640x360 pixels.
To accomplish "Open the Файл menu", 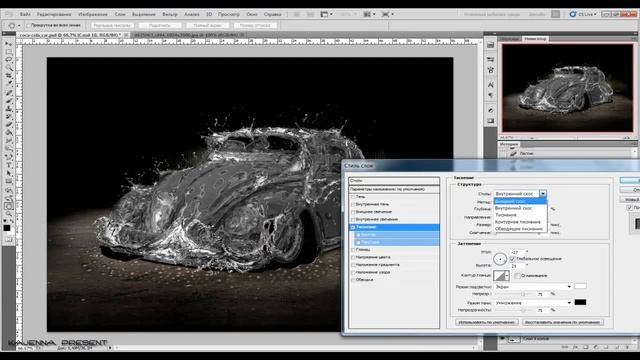I will [x=25, y=14].
